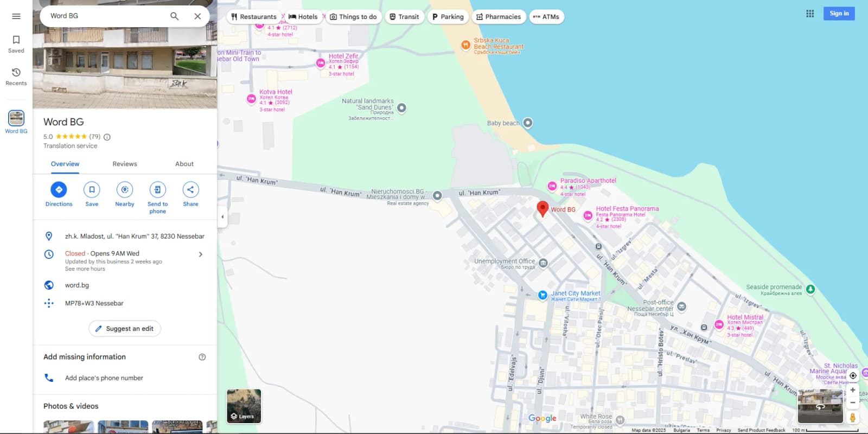Filter map by Pharmacies
This screenshot has height=434, width=868.
499,17
